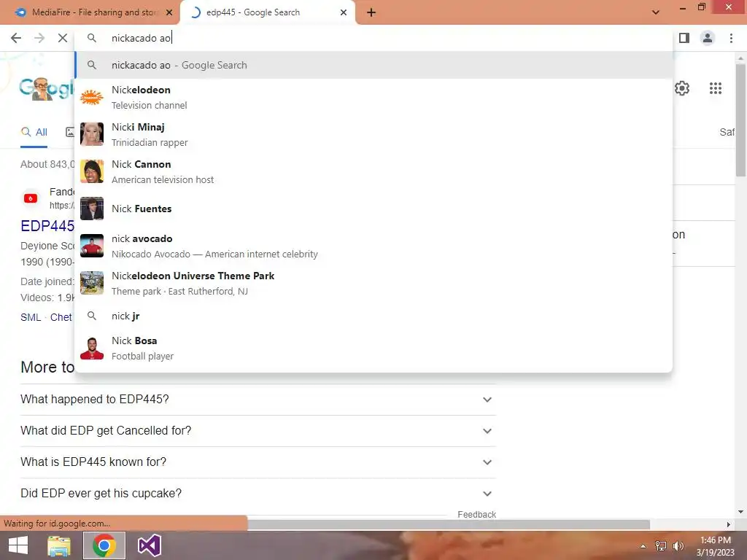Screen dimensions: 747x560
Task: Select the Nicki Minaj suggestion
Action: point(373,134)
